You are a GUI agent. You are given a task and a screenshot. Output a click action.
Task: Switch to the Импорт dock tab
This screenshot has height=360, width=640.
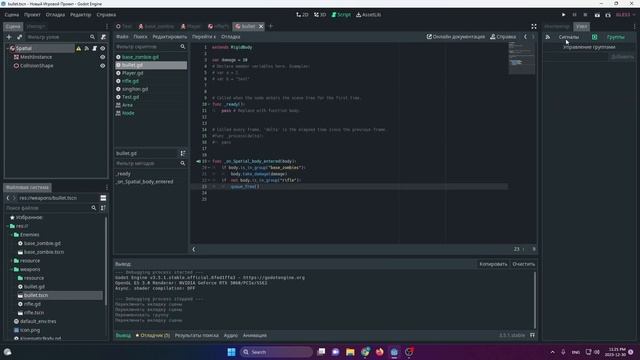pos(36,27)
